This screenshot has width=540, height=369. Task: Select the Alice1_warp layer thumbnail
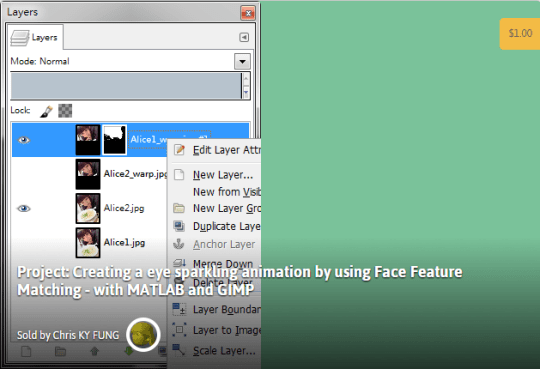coord(88,140)
